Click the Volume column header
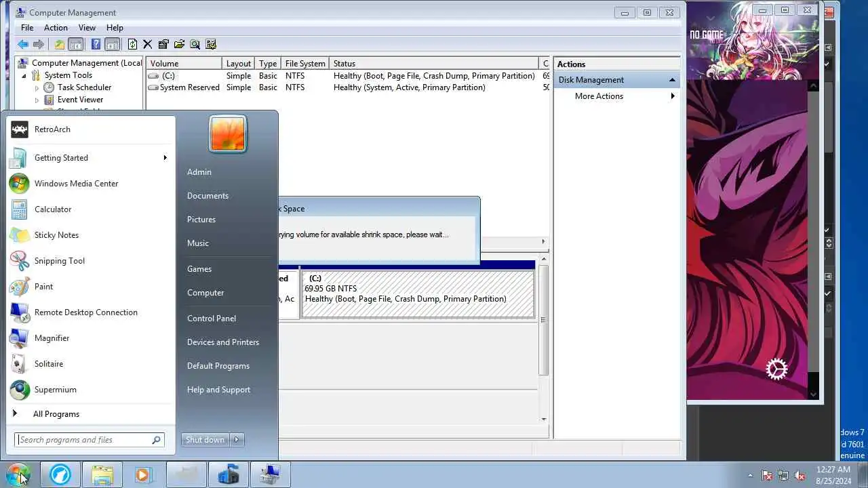 click(x=184, y=64)
